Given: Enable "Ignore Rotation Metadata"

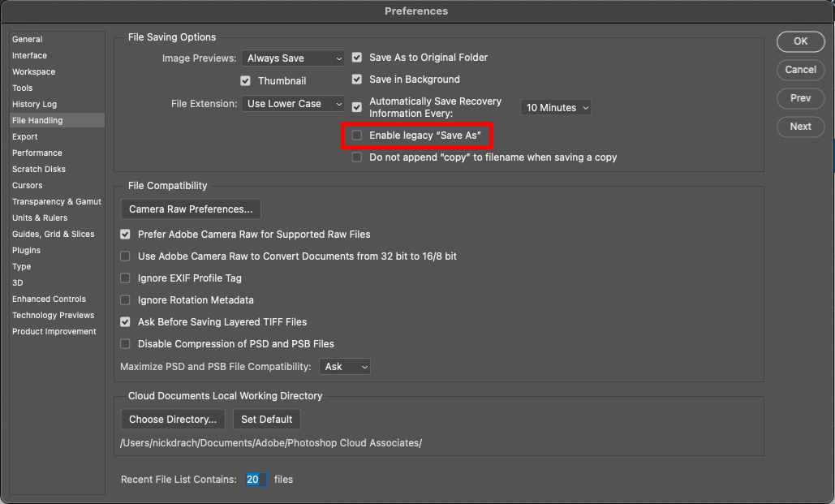Looking at the screenshot, I should click(125, 299).
